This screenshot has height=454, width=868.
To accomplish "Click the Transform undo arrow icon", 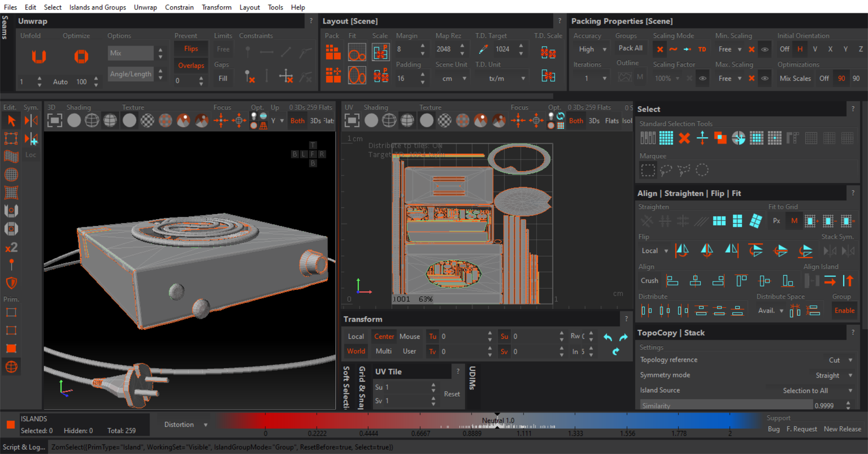I will click(x=608, y=337).
